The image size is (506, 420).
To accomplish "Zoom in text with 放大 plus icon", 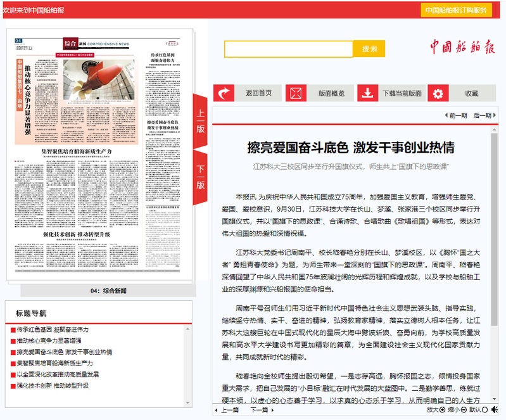I will point(442,410).
